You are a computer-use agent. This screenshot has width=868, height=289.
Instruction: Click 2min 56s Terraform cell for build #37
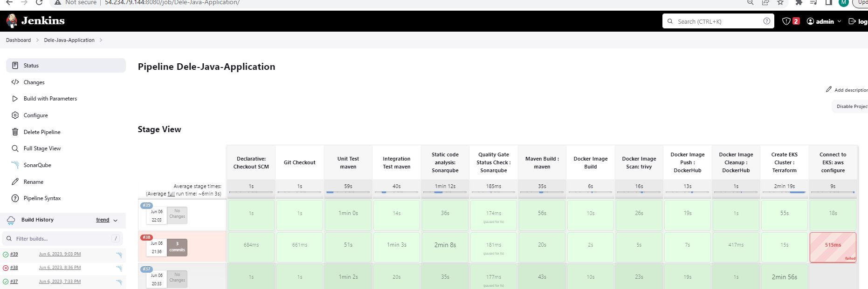(x=785, y=277)
